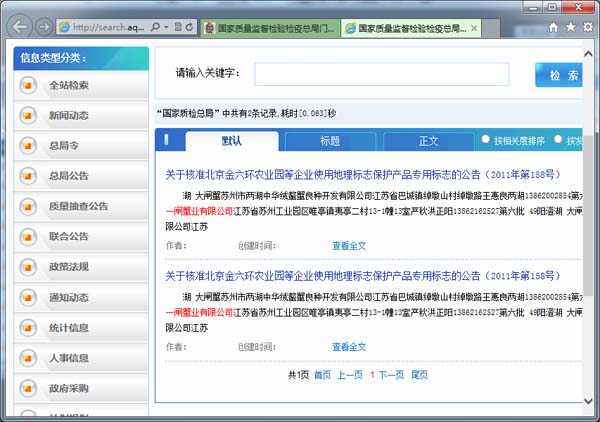Go to 上一页 in pagination

tap(350, 375)
